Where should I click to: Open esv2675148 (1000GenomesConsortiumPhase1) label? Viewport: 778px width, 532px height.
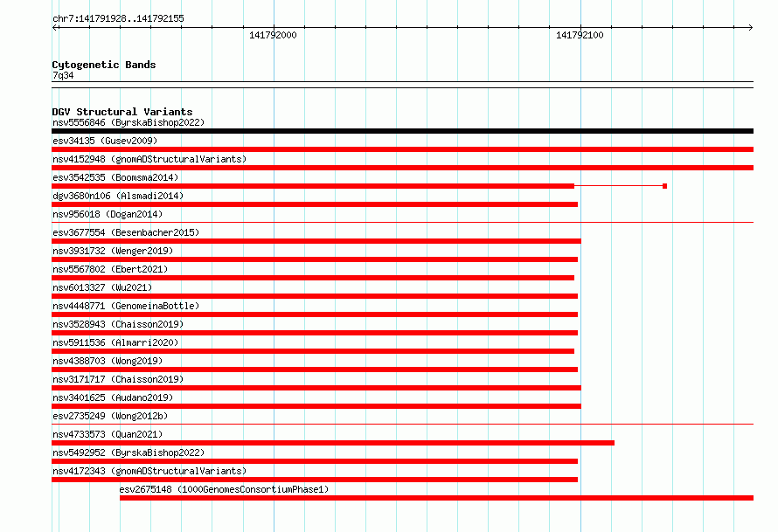pos(224,489)
